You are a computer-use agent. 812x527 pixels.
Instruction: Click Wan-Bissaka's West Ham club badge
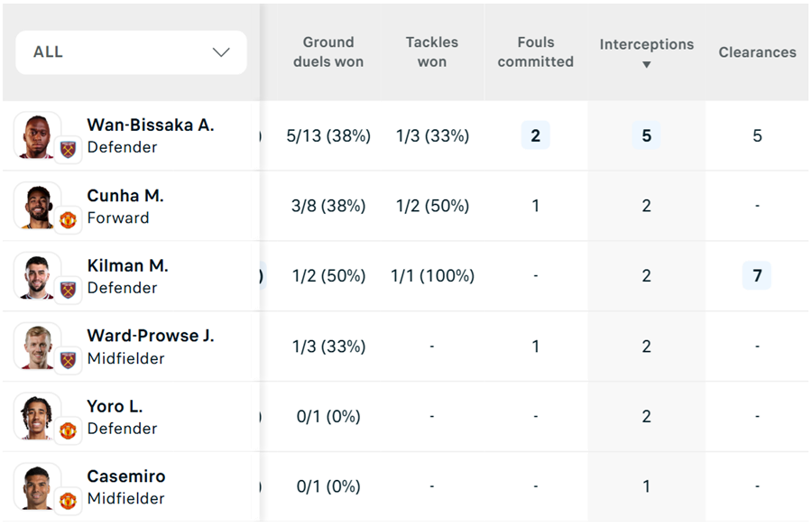pyautogui.click(x=69, y=150)
